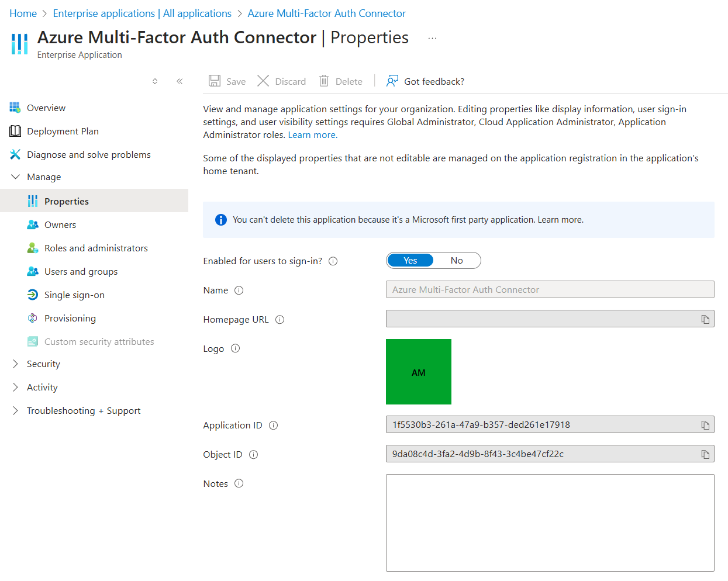Click inside the Notes text area
Viewport: 728px width, 581px height.
pyautogui.click(x=550, y=523)
